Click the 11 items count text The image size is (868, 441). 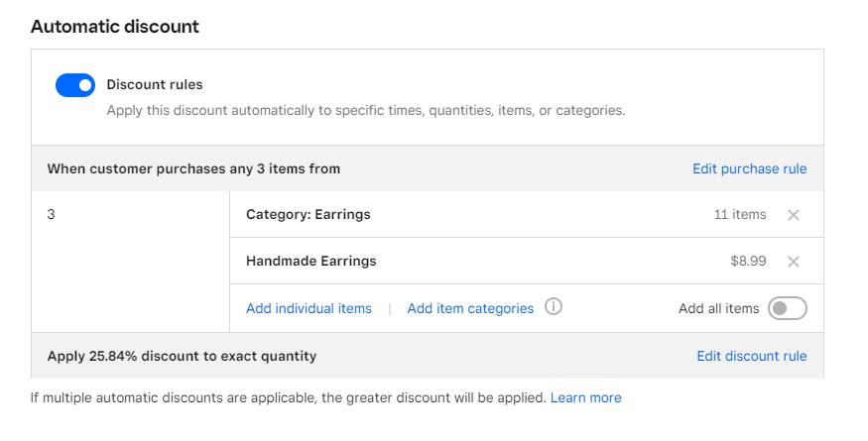740,214
